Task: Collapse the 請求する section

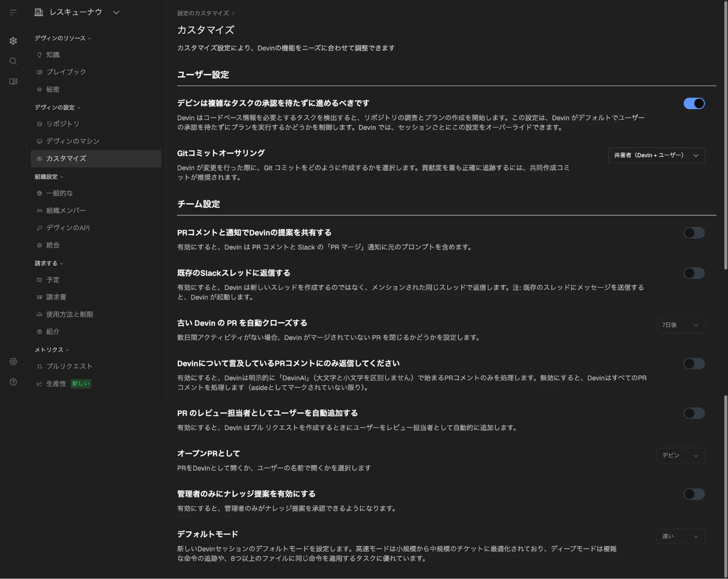Action: coord(49,263)
